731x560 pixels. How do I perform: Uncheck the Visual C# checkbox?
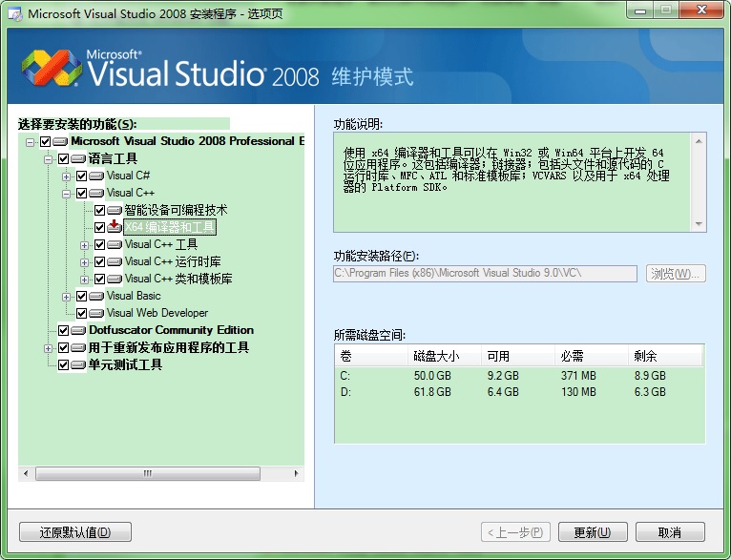click(x=81, y=176)
